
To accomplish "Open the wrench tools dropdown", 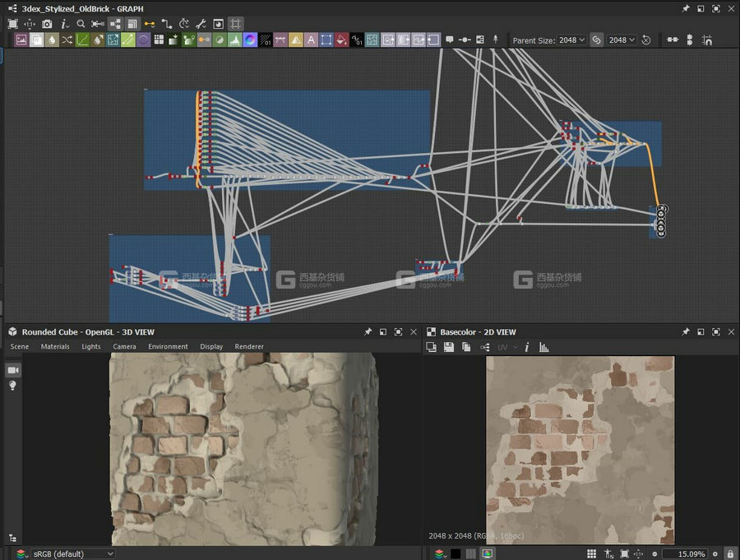I will point(201,24).
